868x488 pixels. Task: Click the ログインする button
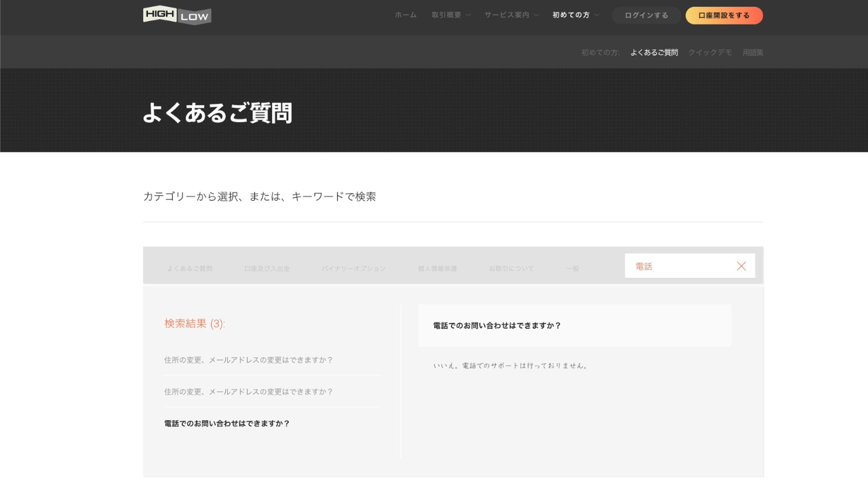point(646,16)
